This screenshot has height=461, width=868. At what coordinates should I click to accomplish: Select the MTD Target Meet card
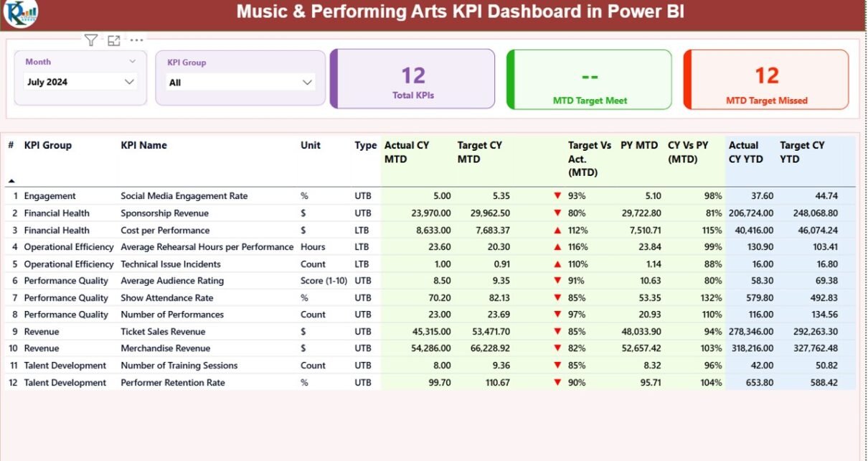[590, 79]
